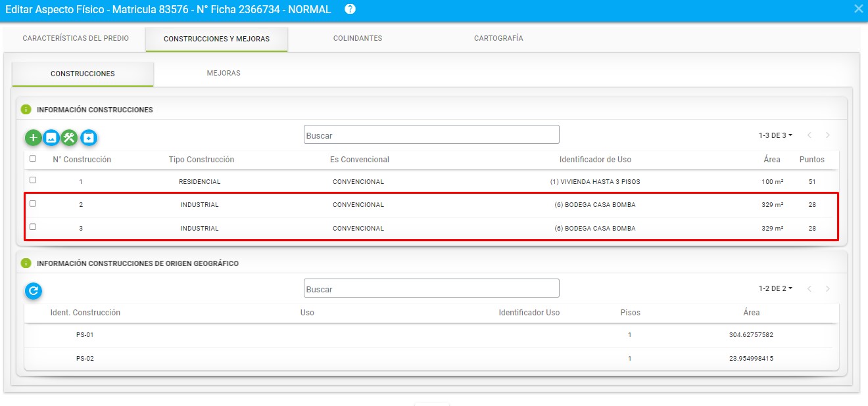Check the box for construction 1 Residencial
Viewport: 868px width, 406px height.
[33, 180]
